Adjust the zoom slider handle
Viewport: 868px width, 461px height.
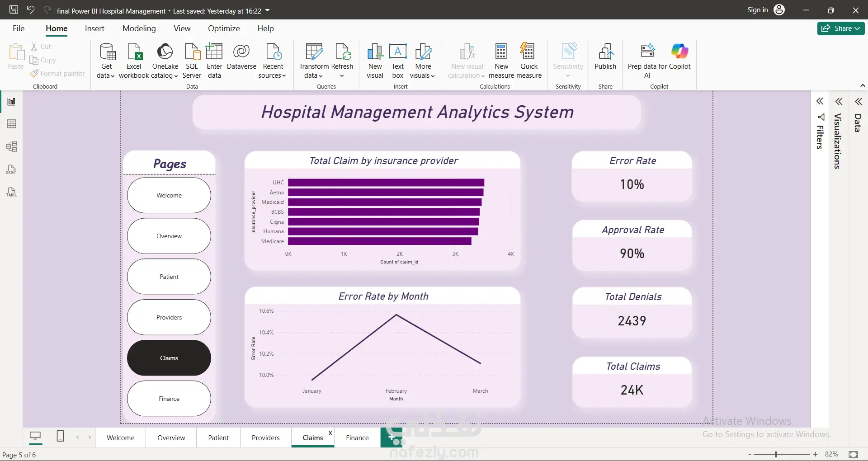pyautogui.click(x=776, y=454)
